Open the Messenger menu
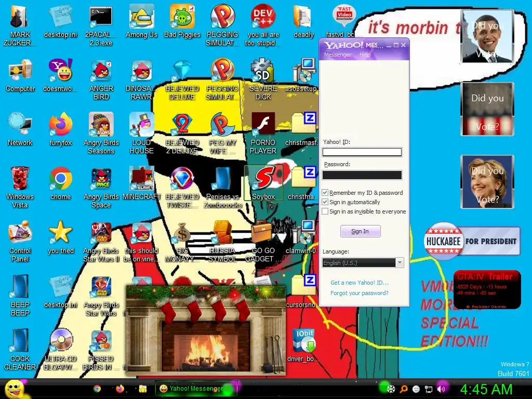This screenshot has height=399, width=532. coord(338,55)
